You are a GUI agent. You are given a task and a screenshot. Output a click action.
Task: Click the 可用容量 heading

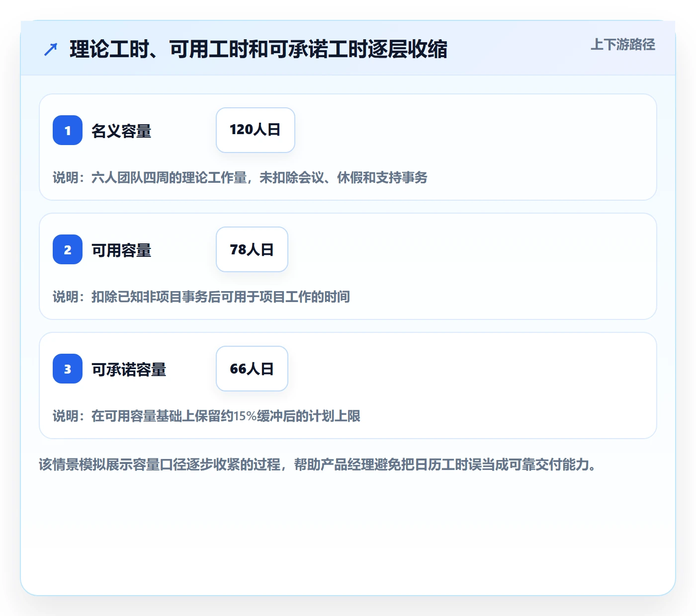coord(121,250)
